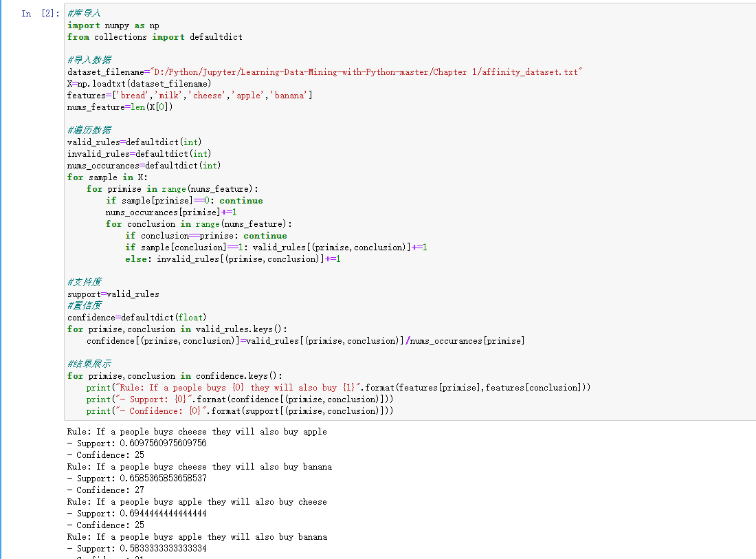Click 'confidence=defaultdict(float)' line
The height and width of the screenshot is (559, 756).
137,318
